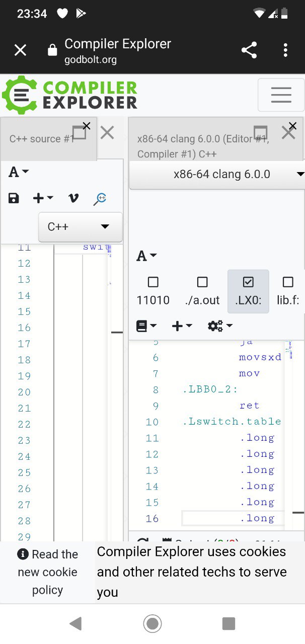This screenshot has height=644, width=305.
Task: Open the compiler pane font size dropdown
Action: click(x=146, y=256)
